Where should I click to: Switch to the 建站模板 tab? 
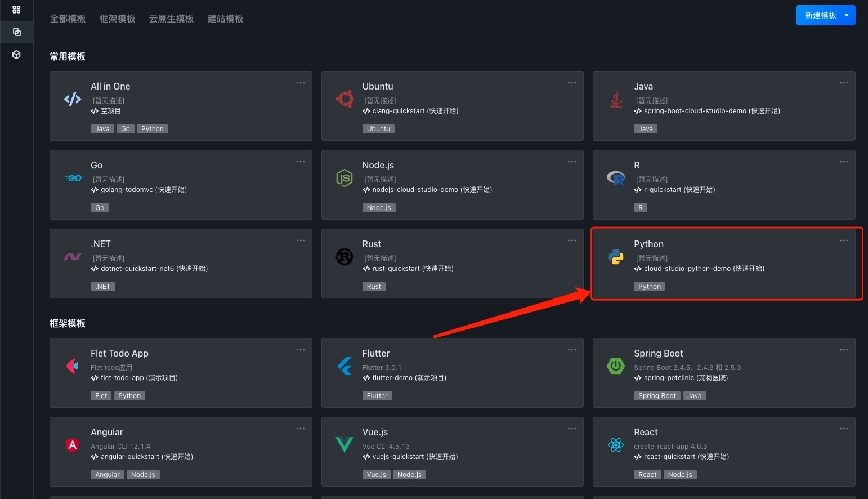[225, 19]
